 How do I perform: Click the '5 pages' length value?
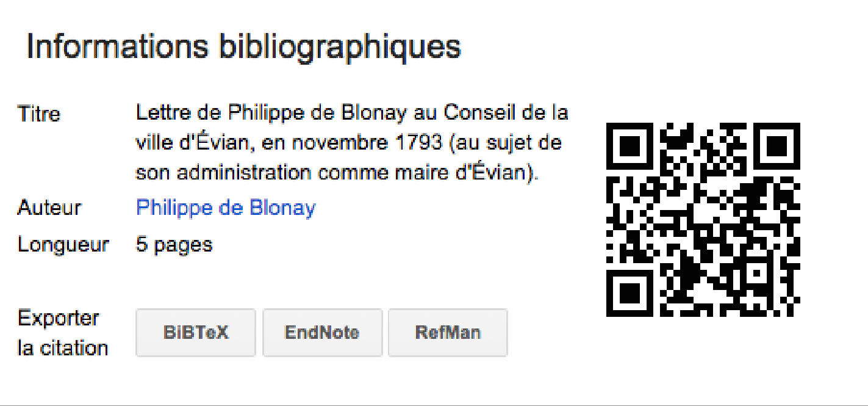pyautogui.click(x=174, y=245)
